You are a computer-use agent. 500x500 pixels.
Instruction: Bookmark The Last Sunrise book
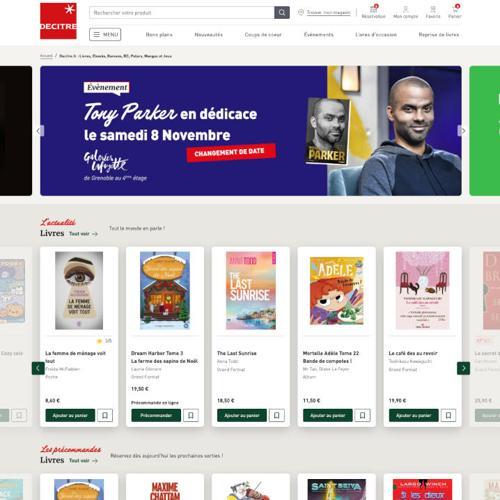click(x=277, y=415)
